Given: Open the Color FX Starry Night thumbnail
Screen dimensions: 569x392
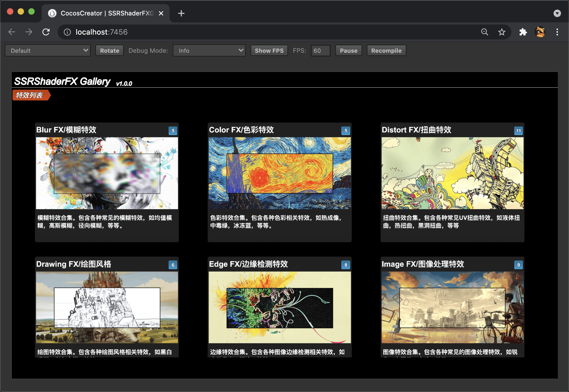Looking at the screenshot, I should click(279, 173).
